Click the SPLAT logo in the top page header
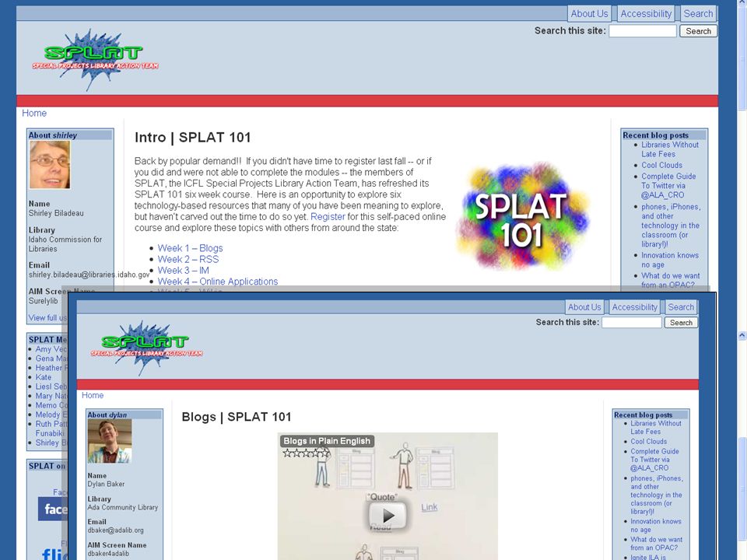747x560 pixels. pyautogui.click(x=95, y=60)
